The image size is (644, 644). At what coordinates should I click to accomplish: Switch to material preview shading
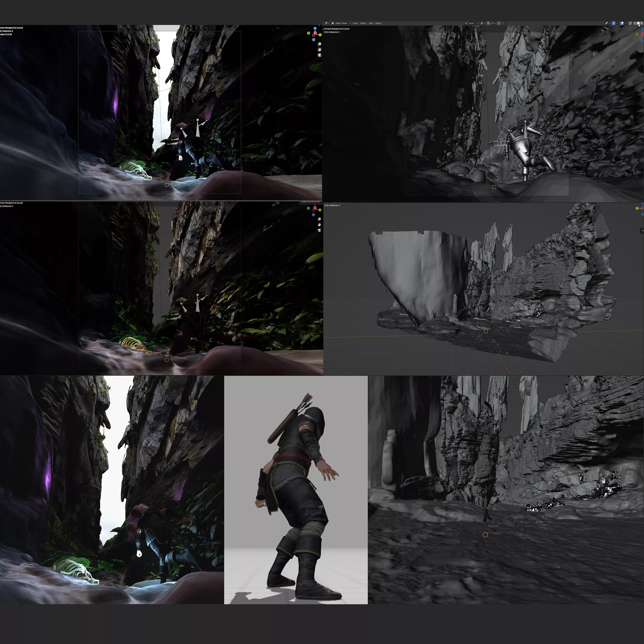click(642, 23)
